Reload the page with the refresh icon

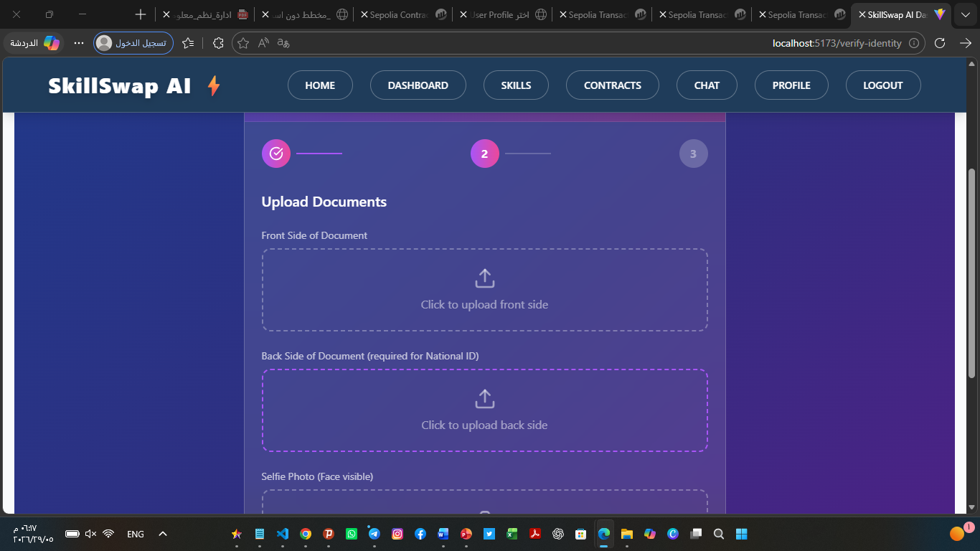(x=940, y=43)
